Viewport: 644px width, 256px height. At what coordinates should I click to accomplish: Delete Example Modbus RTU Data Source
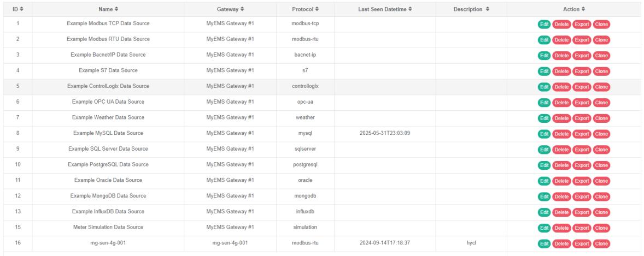click(560, 40)
